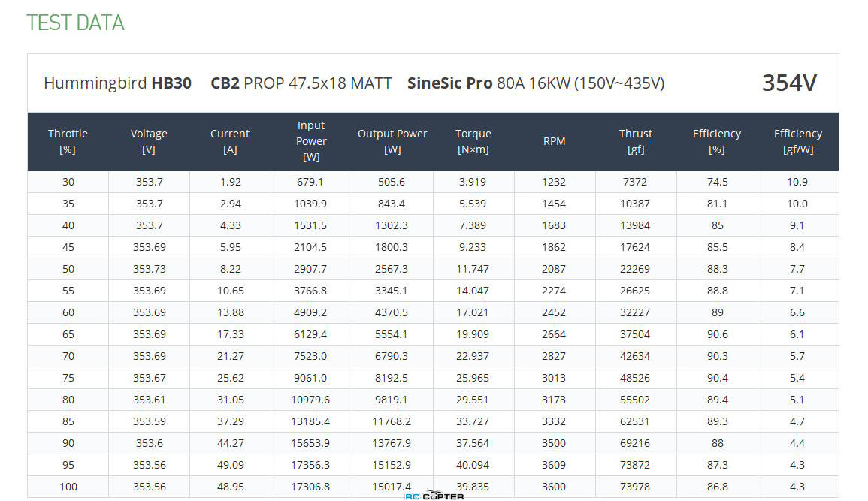Click the Input Power [W] header
The height and width of the screenshot is (501, 868).
tap(311, 141)
